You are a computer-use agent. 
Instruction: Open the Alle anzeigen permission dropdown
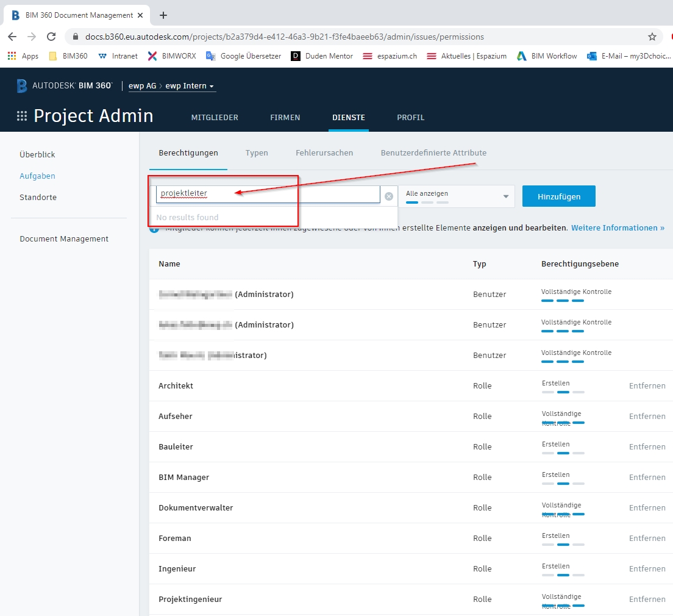point(457,196)
